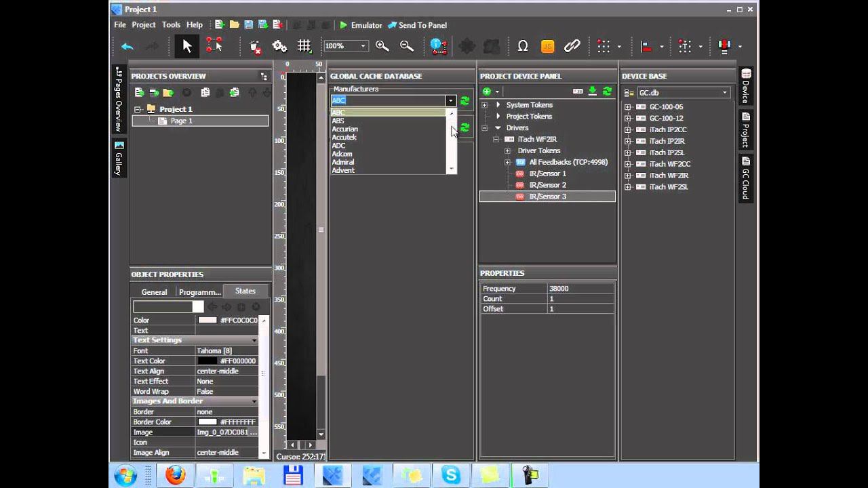Click the chain link icon

tap(572, 46)
